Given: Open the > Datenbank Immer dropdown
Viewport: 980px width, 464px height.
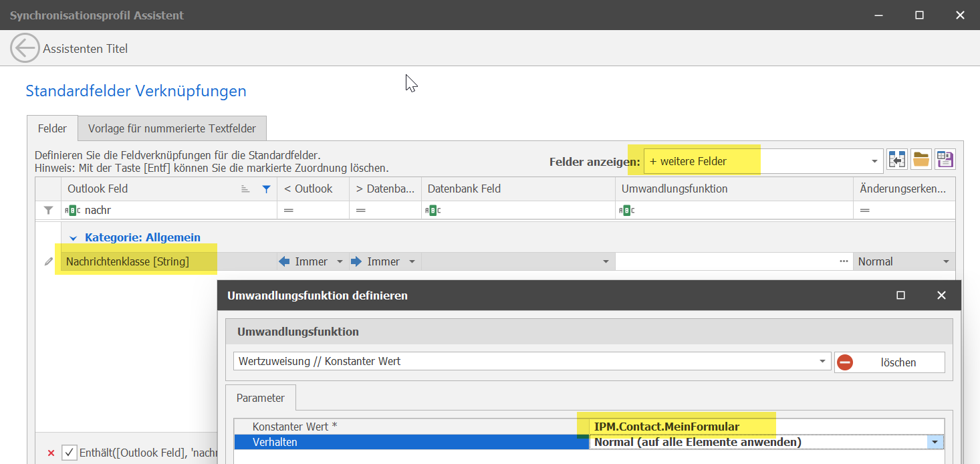Looking at the screenshot, I should click(x=412, y=262).
